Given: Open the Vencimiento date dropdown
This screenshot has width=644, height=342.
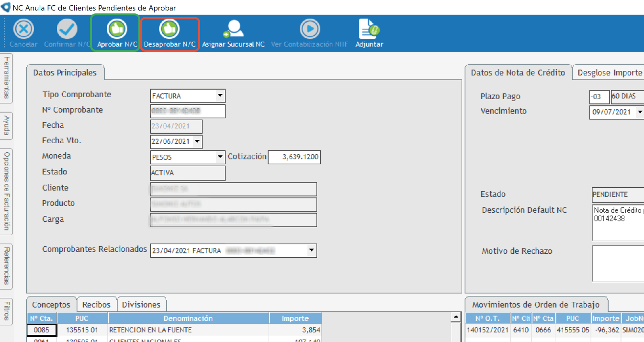Looking at the screenshot, I should click(640, 112).
